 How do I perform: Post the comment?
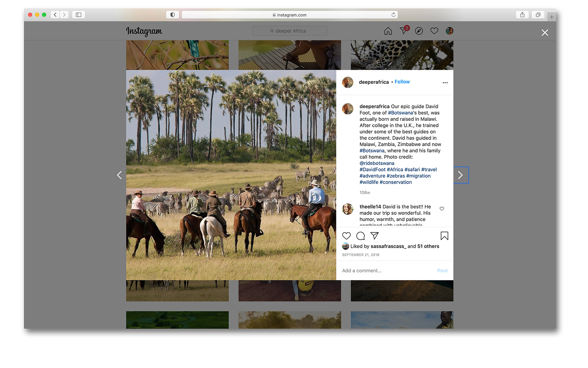click(x=442, y=271)
